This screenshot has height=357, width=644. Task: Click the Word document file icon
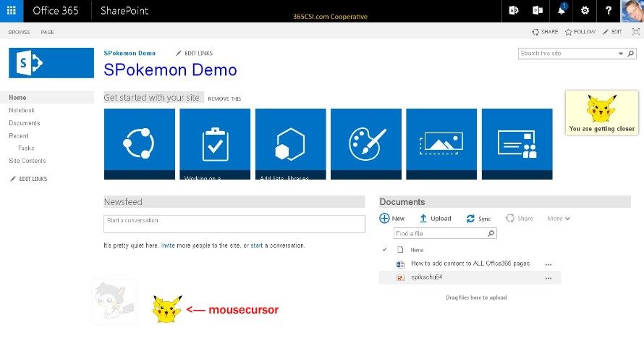[400, 264]
